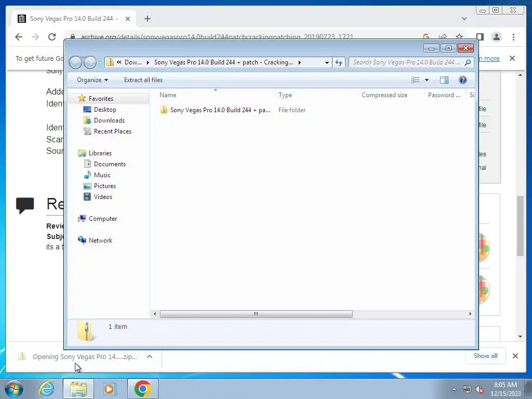532x399 pixels.
Task: Open Windows Media Player taskbar icon
Action: 110,389
